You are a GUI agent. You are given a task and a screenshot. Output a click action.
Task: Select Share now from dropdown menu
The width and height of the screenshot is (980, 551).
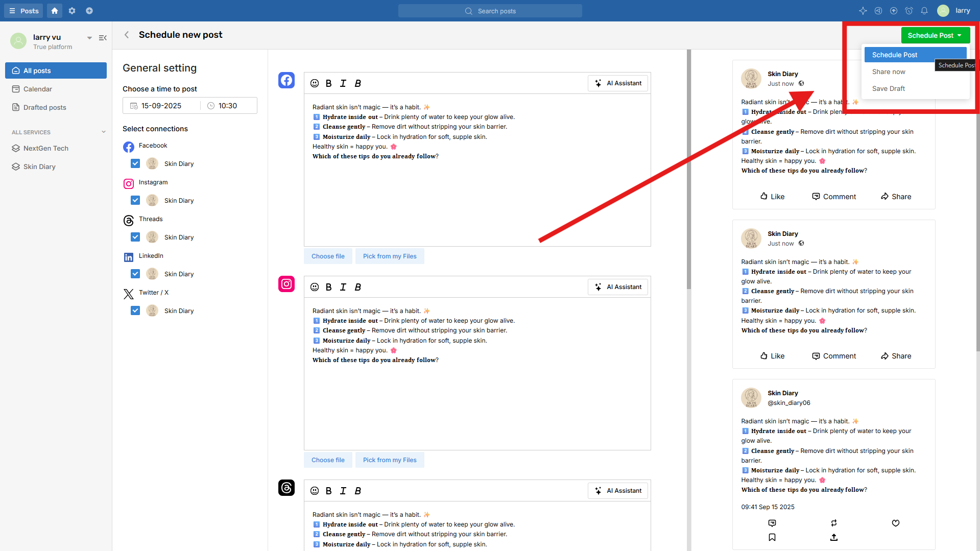tap(889, 72)
